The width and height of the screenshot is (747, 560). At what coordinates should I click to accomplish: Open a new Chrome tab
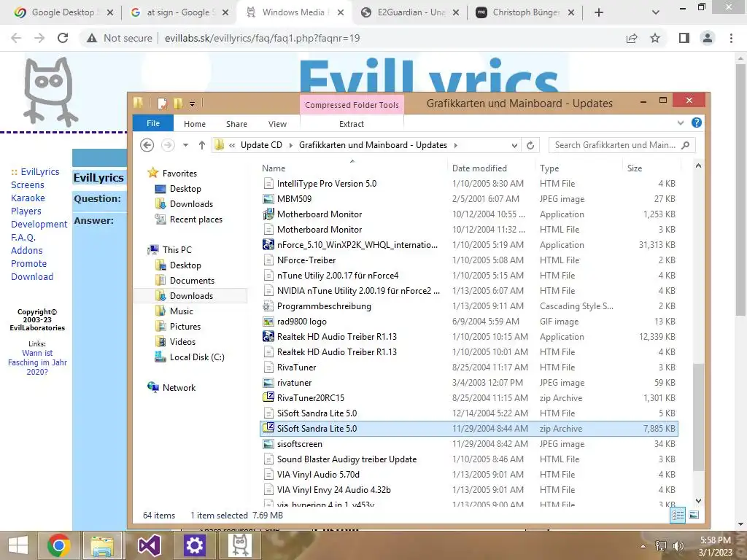click(x=599, y=12)
